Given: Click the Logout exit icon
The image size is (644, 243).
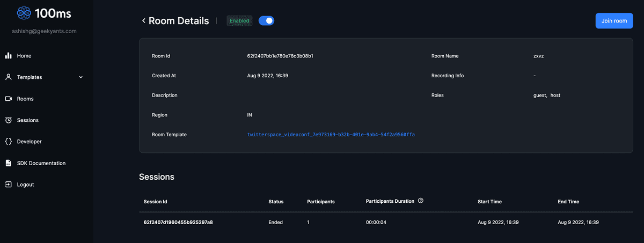Looking at the screenshot, I should (9, 185).
